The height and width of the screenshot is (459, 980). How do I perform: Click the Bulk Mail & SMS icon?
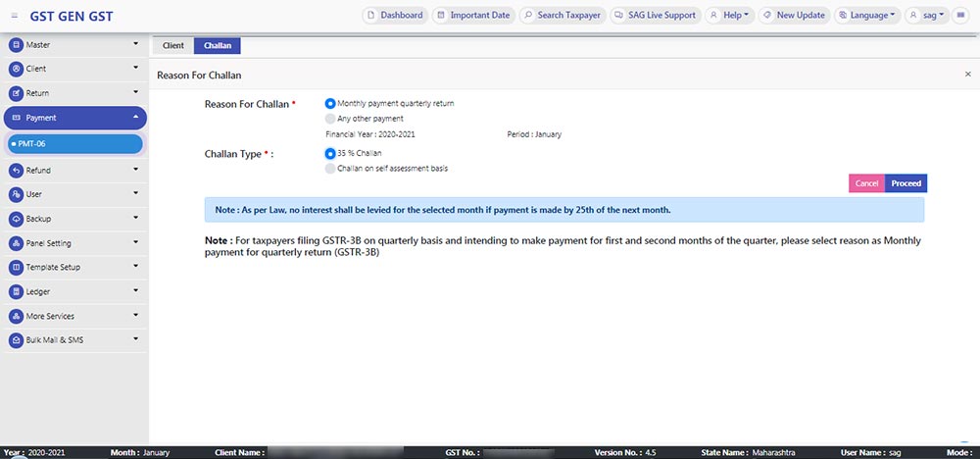pos(16,340)
